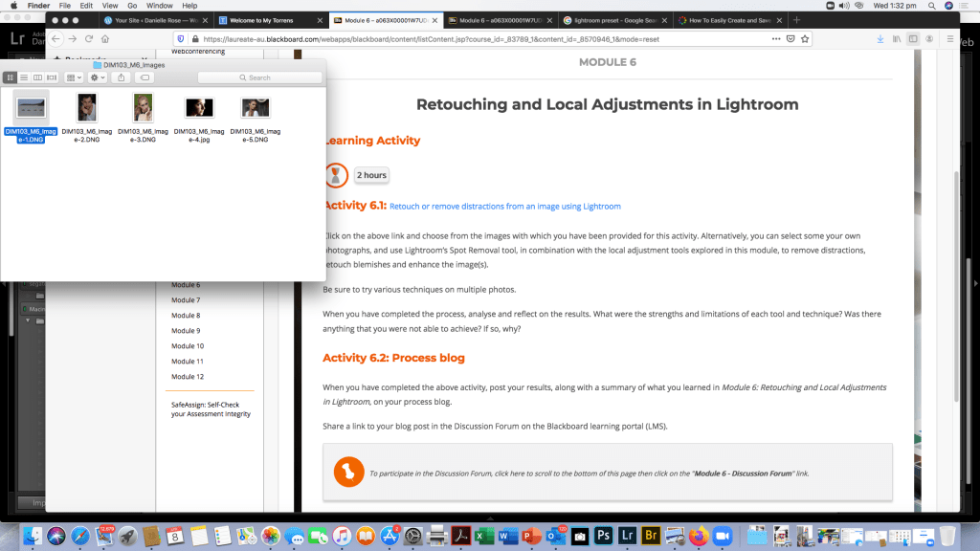
Task: Click the Firefox home icon
Action: [x=104, y=38]
